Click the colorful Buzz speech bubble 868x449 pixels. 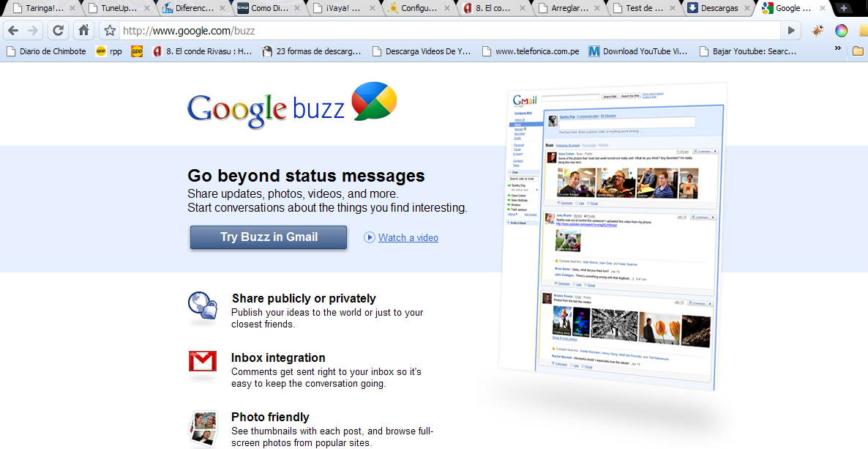click(375, 101)
